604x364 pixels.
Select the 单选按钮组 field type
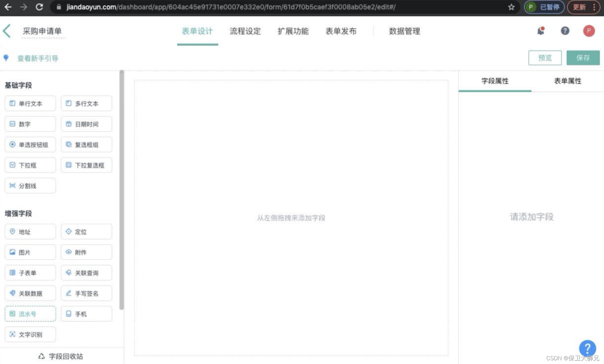30,145
